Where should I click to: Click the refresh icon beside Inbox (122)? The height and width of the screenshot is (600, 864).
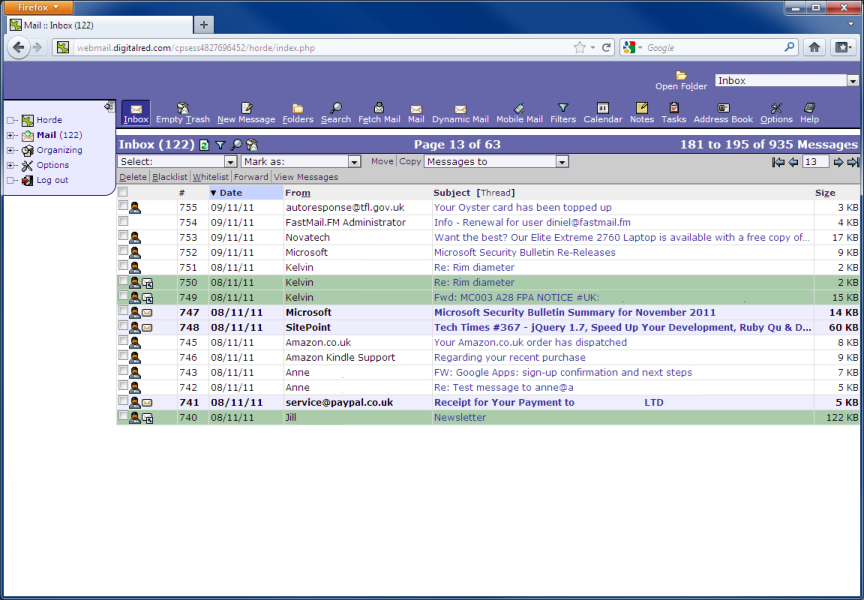pos(204,145)
